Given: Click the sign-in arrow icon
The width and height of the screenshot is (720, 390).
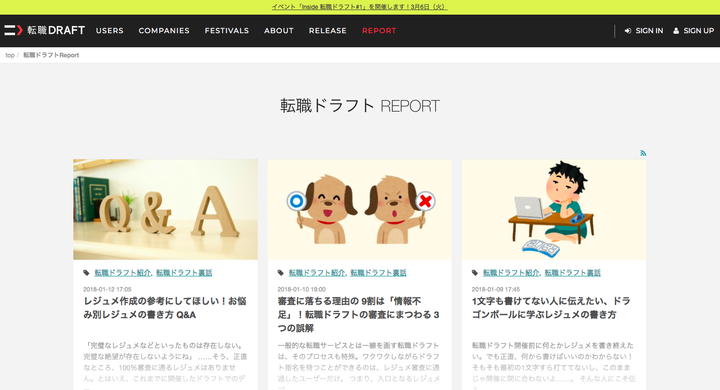Looking at the screenshot, I should pyautogui.click(x=628, y=31).
